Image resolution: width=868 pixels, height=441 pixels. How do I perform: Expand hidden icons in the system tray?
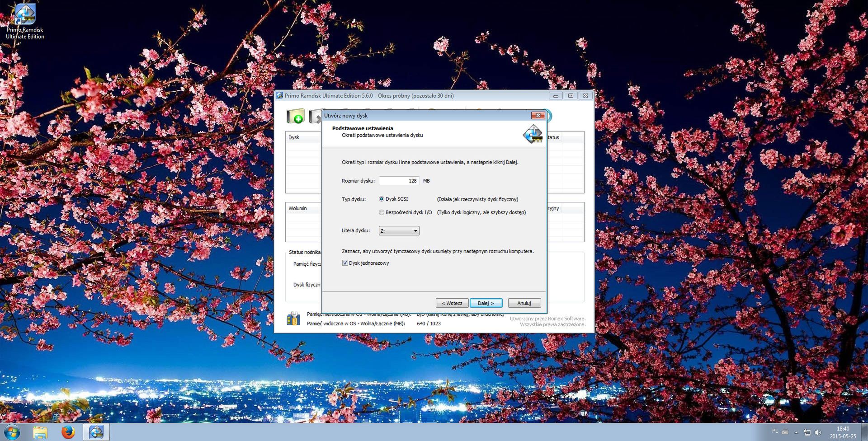click(x=797, y=433)
